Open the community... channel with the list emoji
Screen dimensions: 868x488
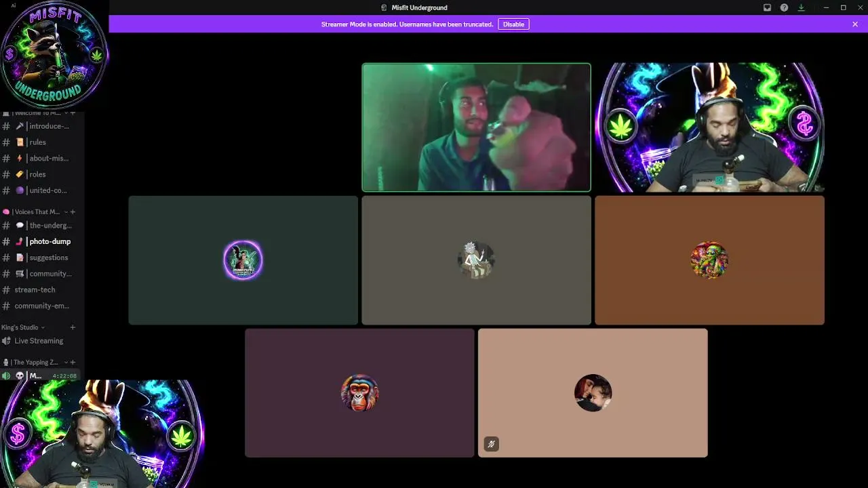pos(42,274)
